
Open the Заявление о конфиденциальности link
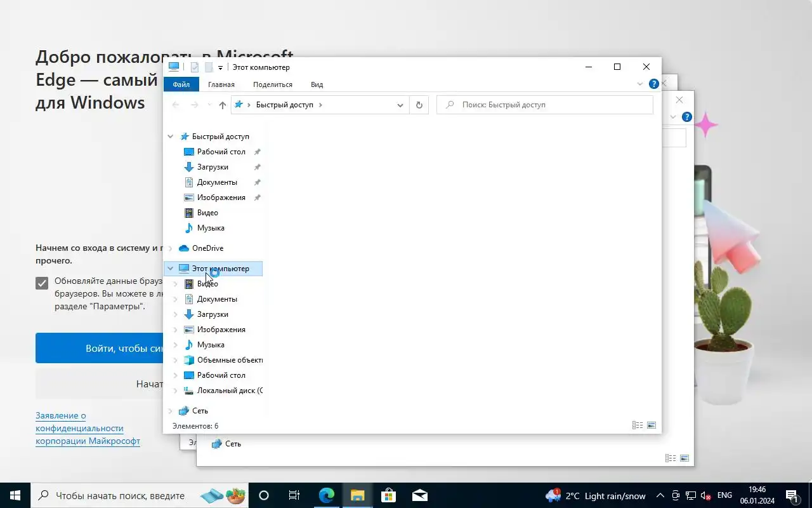pyautogui.click(x=88, y=428)
